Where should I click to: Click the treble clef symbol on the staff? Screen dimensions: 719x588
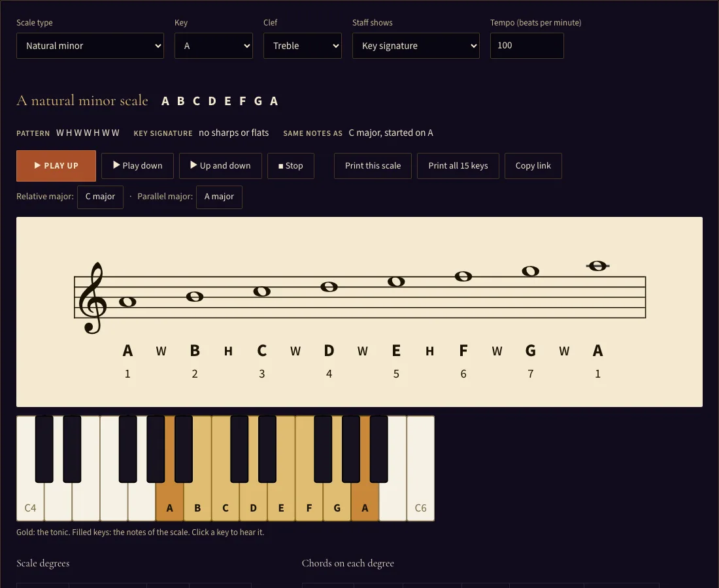[x=93, y=298]
